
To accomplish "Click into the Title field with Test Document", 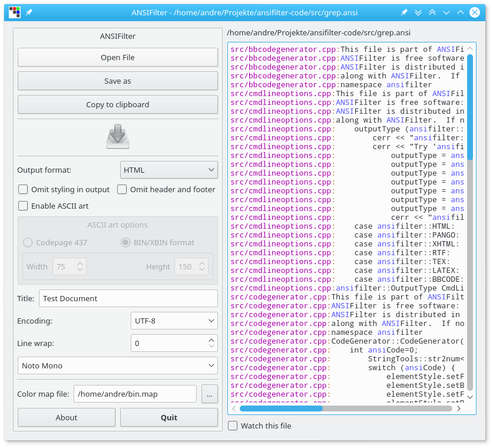I will click(128, 298).
